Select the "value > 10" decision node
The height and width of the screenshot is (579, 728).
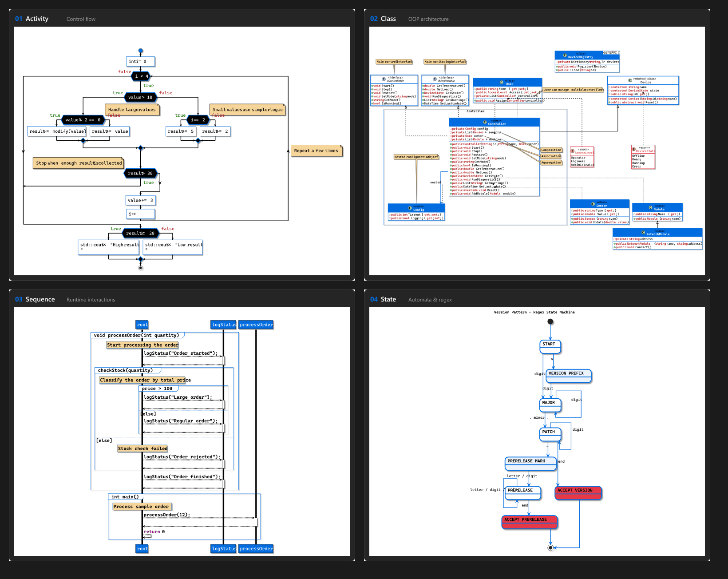click(x=140, y=97)
